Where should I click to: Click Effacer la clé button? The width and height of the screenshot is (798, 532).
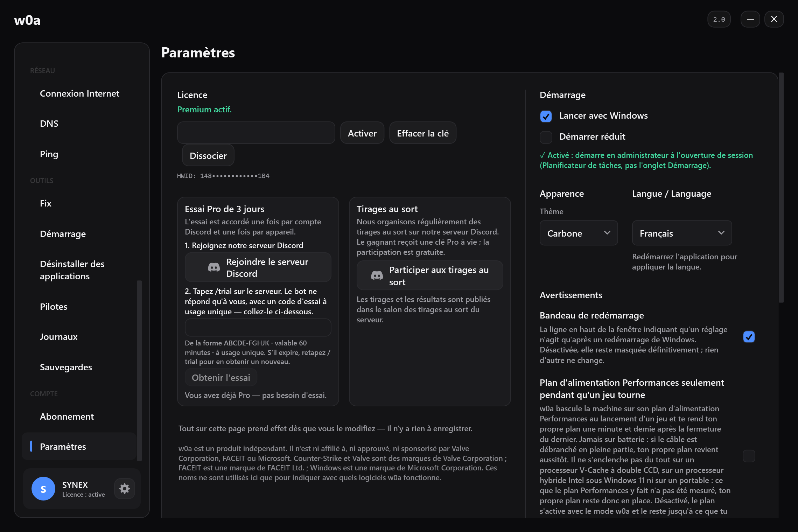click(423, 133)
